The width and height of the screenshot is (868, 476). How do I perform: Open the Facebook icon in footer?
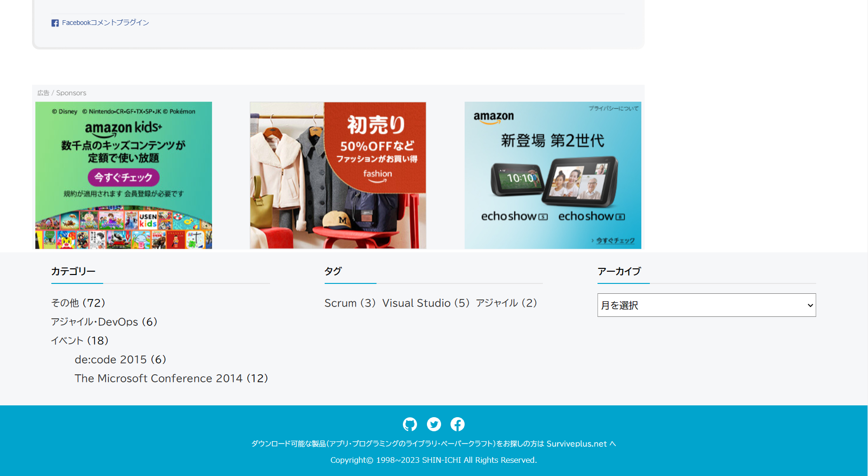pyautogui.click(x=458, y=424)
